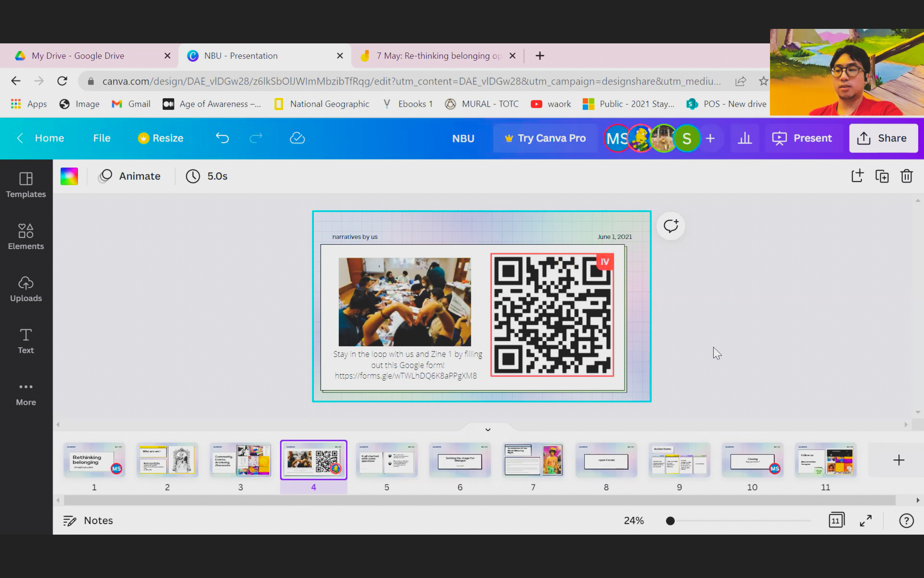Add a comment to the slide
The width and height of the screenshot is (924, 578).
coord(671,226)
